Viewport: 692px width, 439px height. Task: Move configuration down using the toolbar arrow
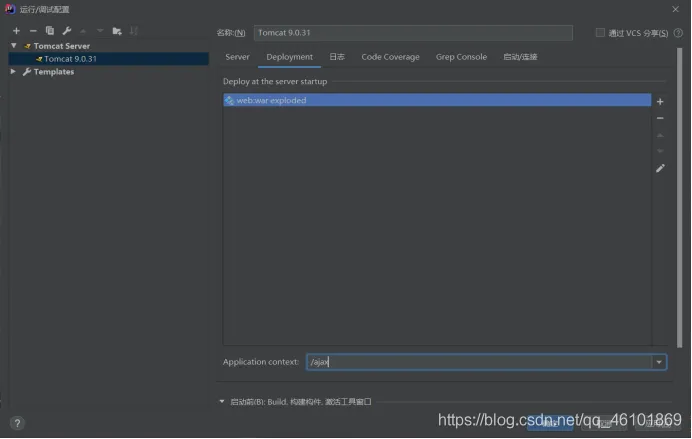[100, 30]
